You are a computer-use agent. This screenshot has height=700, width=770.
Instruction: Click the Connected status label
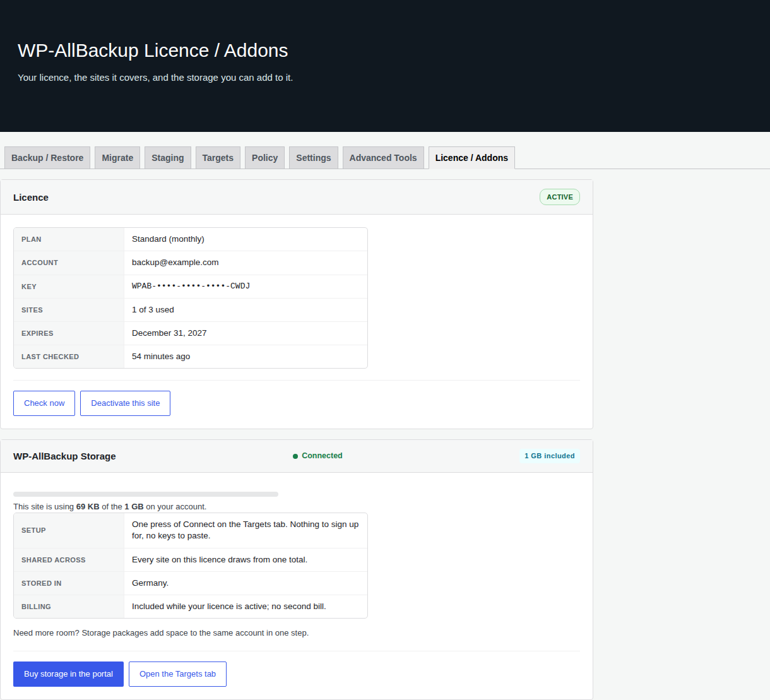(322, 456)
